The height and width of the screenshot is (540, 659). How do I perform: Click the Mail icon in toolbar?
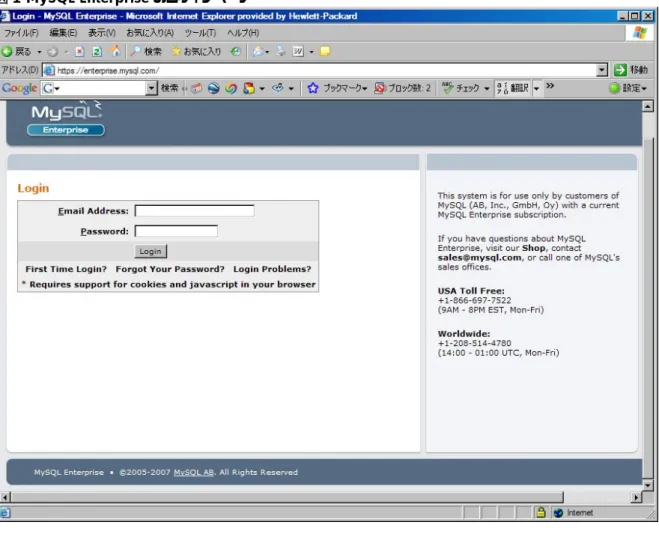click(x=258, y=52)
